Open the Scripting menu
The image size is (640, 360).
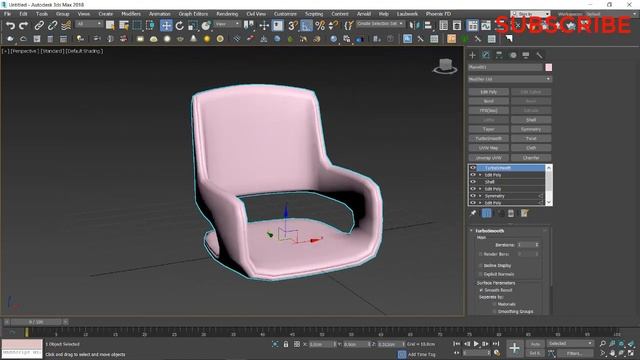click(314, 14)
